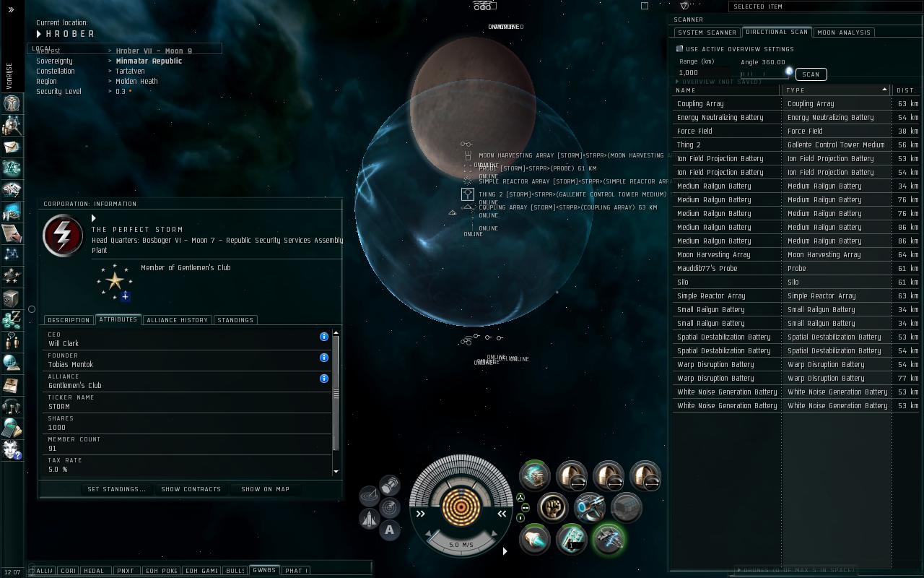Open the corporation stars icon in the sidebar
Image resolution: width=924 pixels, height=578 pixels.
tap(12, 276)
